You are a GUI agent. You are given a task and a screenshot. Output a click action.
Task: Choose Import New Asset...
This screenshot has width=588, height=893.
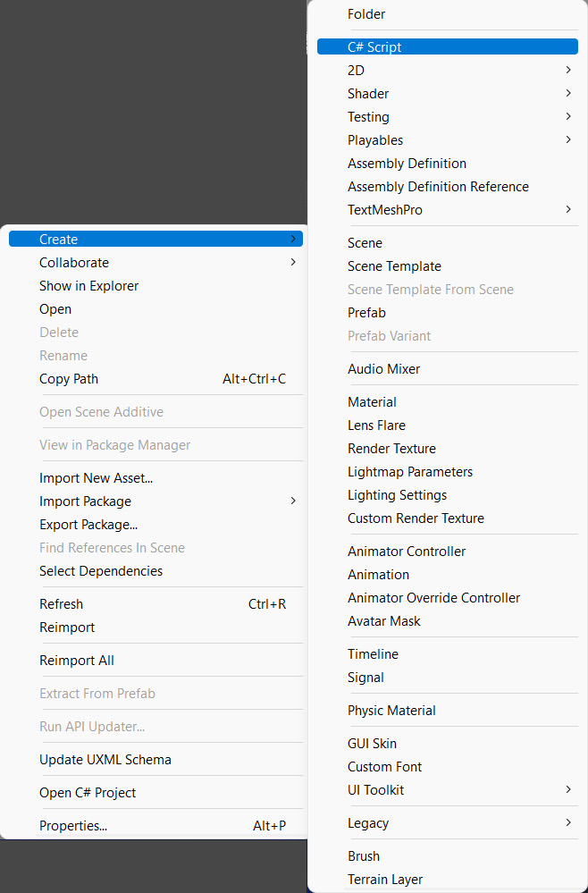coord(155,478)
